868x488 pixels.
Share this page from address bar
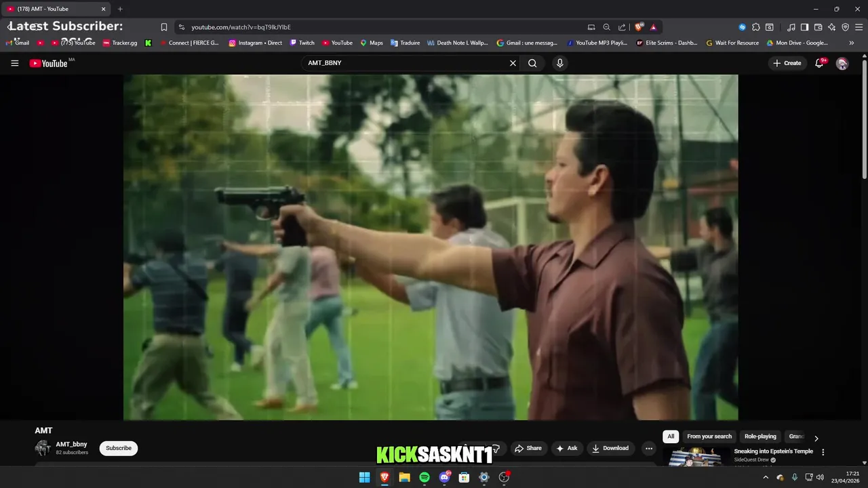pos(622,27)
